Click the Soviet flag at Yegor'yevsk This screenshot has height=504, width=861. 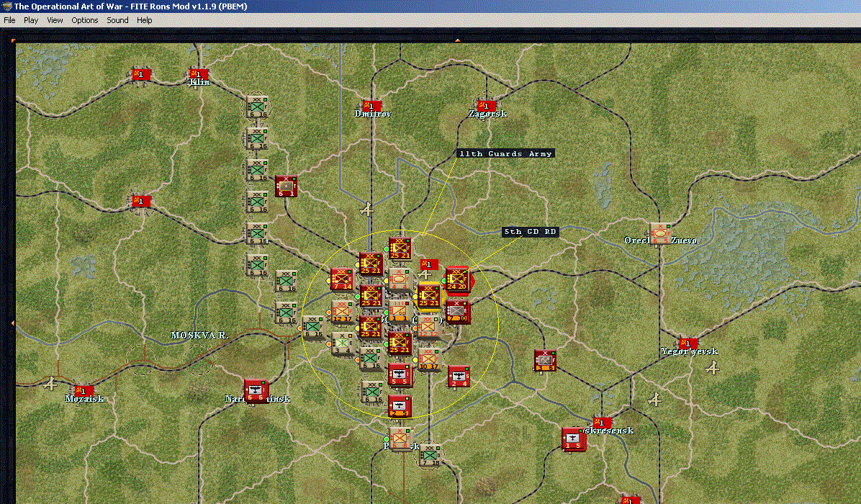pyautogui.click(x=688, y=343)
